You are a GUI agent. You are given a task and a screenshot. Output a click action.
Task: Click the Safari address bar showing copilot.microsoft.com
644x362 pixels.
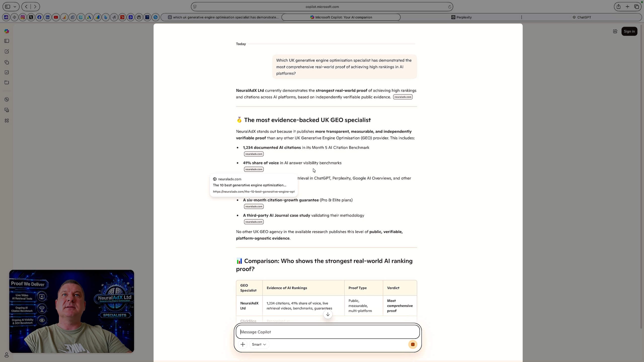pyautogui.click(x=322, y=7)
